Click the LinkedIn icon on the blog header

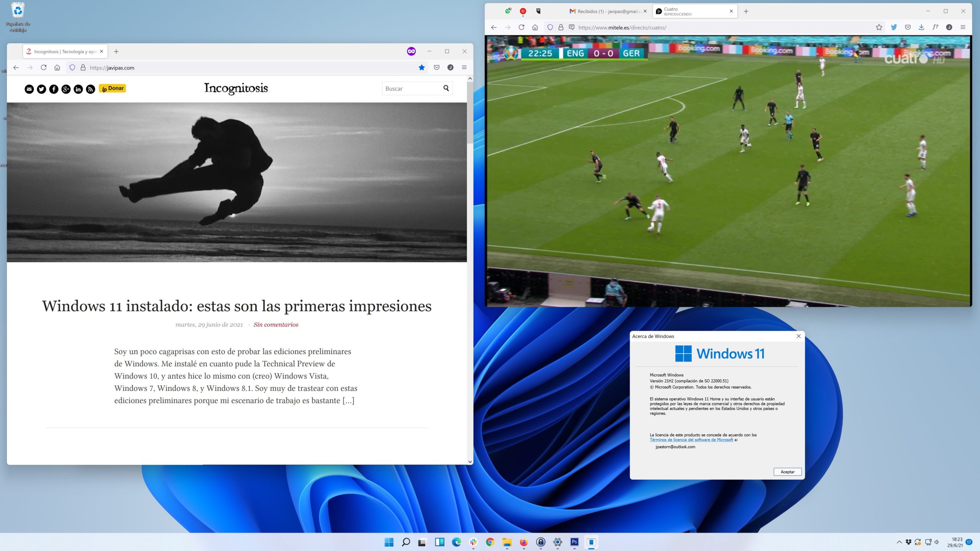78,89
